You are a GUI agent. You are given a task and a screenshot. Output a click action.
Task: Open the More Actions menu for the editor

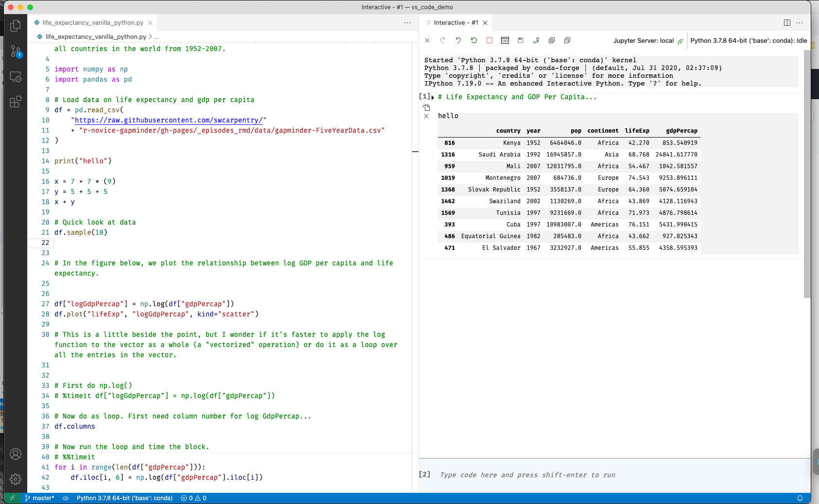point(407,22)
